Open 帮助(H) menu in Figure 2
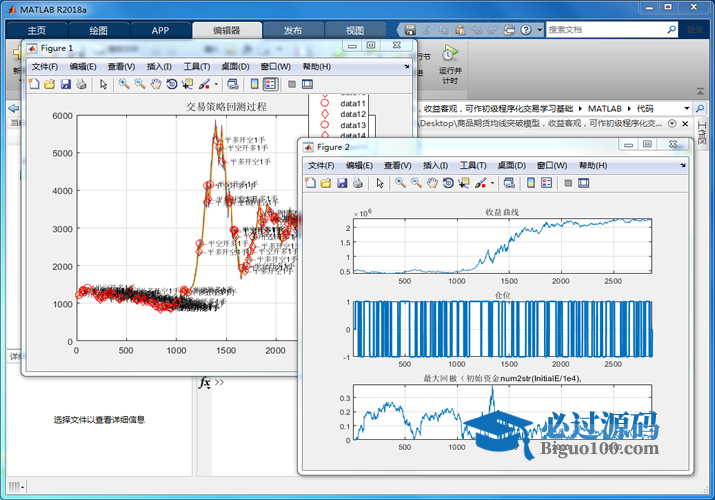 [x=593, y=165]
